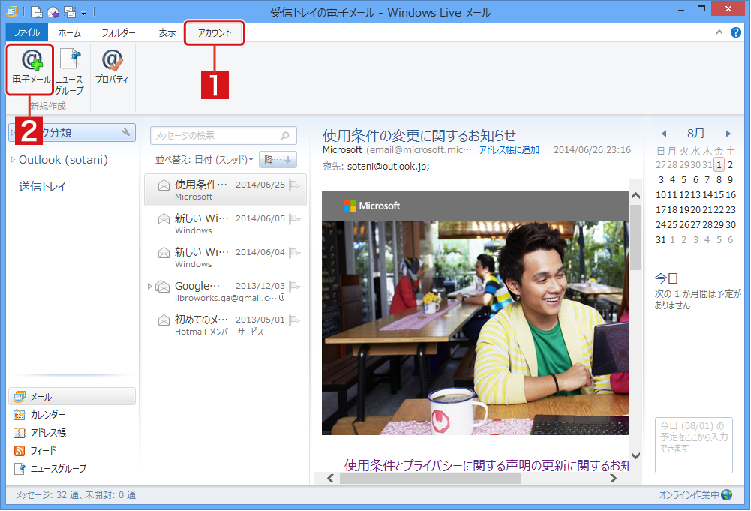The width and height of the screenshot is (751, 511).
Task: Open フィード in the bottom-left navigation
Action: (43, 451)
